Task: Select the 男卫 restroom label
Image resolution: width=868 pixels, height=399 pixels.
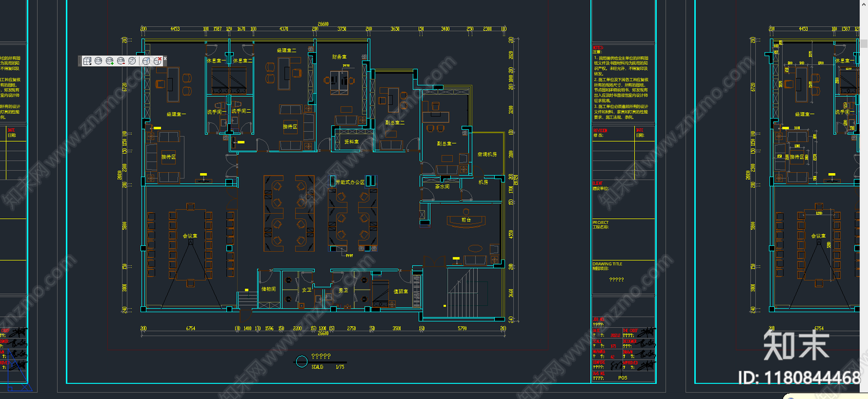Action: coord(343,290)
